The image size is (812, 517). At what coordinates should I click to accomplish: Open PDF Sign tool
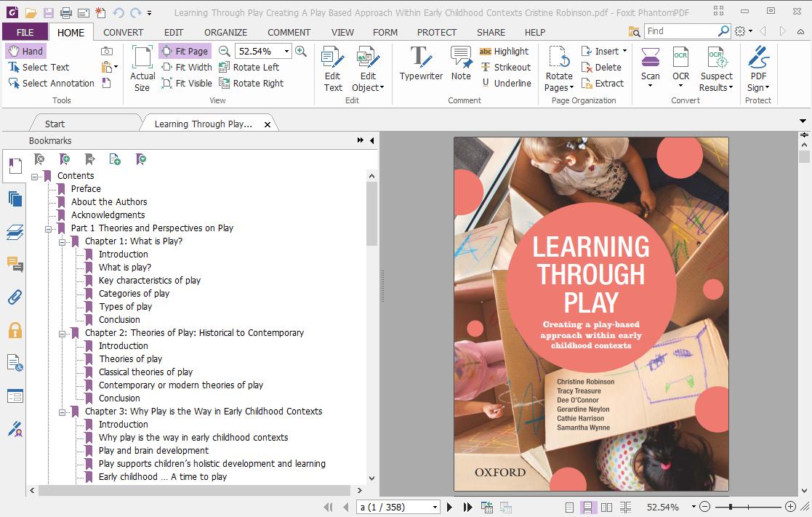click(759, 68)
